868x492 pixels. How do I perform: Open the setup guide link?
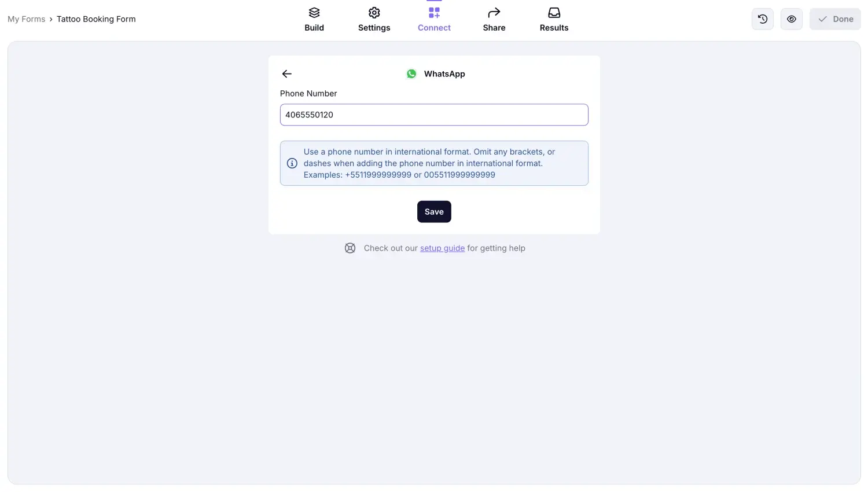pos(442,248)
